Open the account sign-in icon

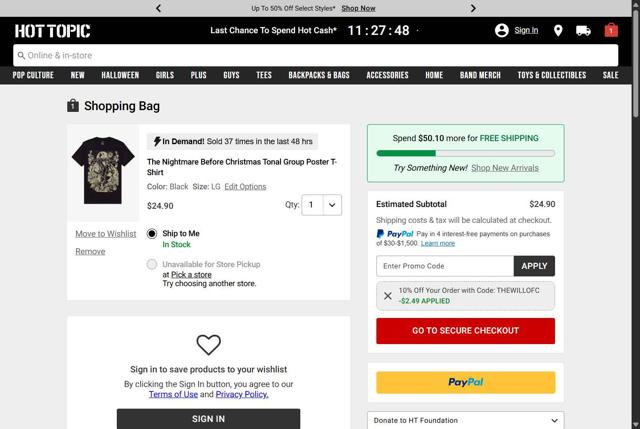point(502,30)
